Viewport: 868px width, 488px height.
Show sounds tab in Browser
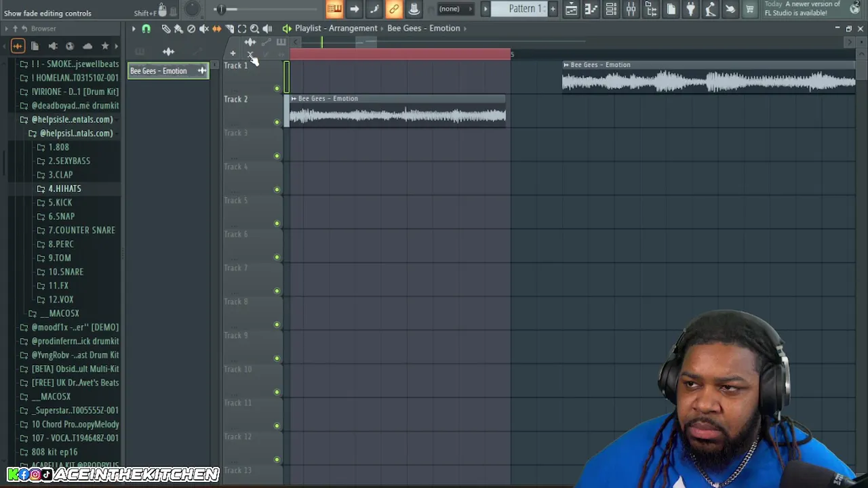coord(18,46)
